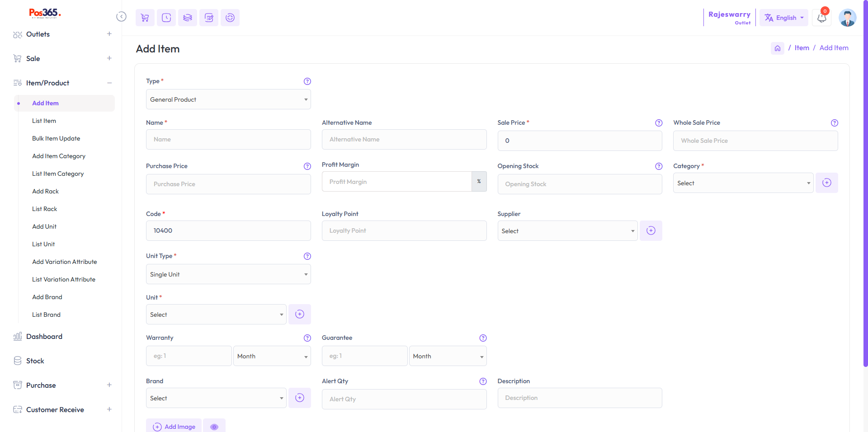Collapse the Item/Product menu section
Image resolution: width=868 pixels, height=432 pixels.
coord(109,83)
